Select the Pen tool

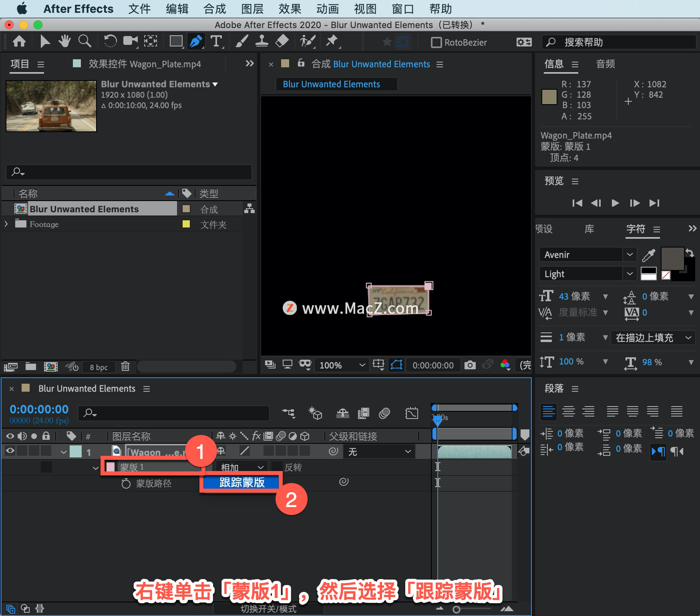tap(196, 41)
